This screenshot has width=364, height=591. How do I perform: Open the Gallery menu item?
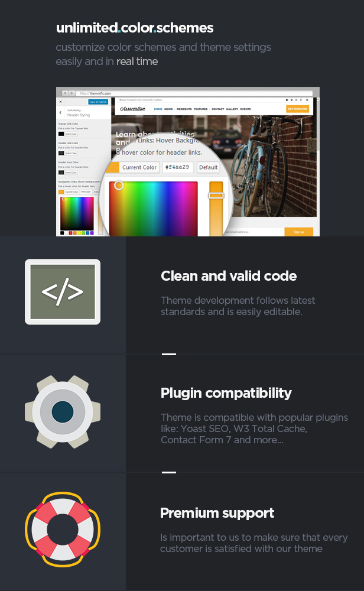[x=232, y=109]
